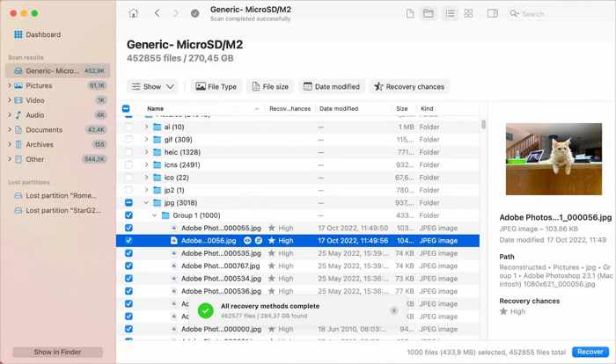Click the green checkmark in notification
Viewport: 616px width, 364px height.
(205, 310)
